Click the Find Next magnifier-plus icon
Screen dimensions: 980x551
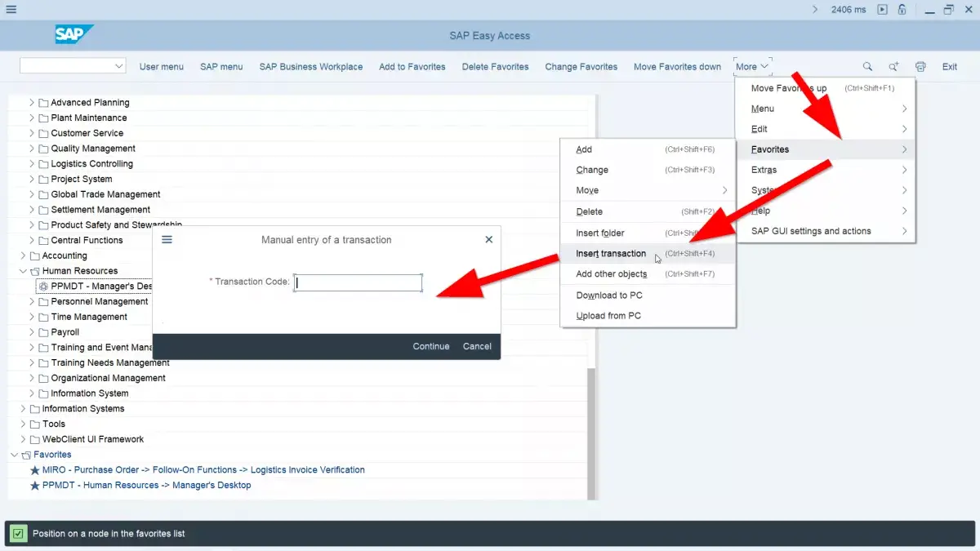coord(894,67)
